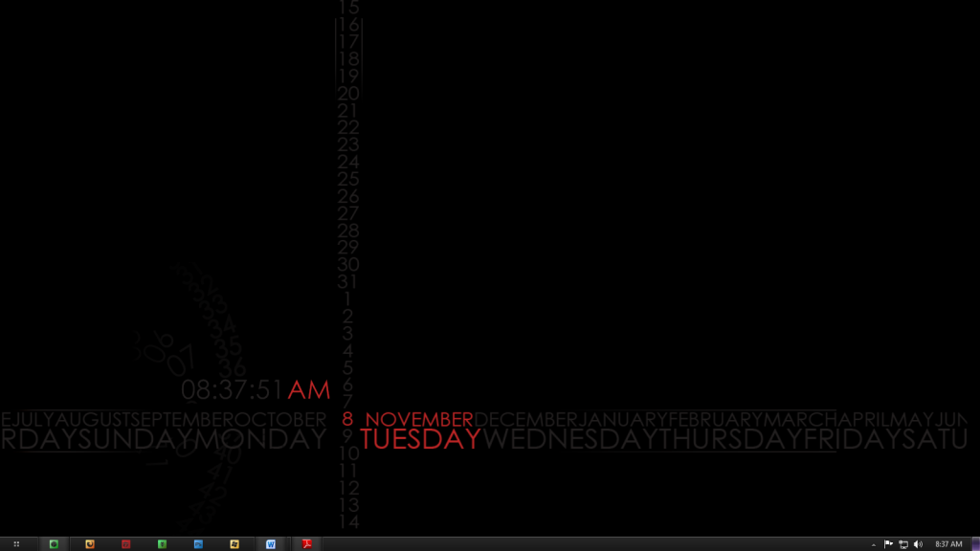Open Photoshop from the taskbar
This screenshot has width=980, height=551.
coord(198,543)
